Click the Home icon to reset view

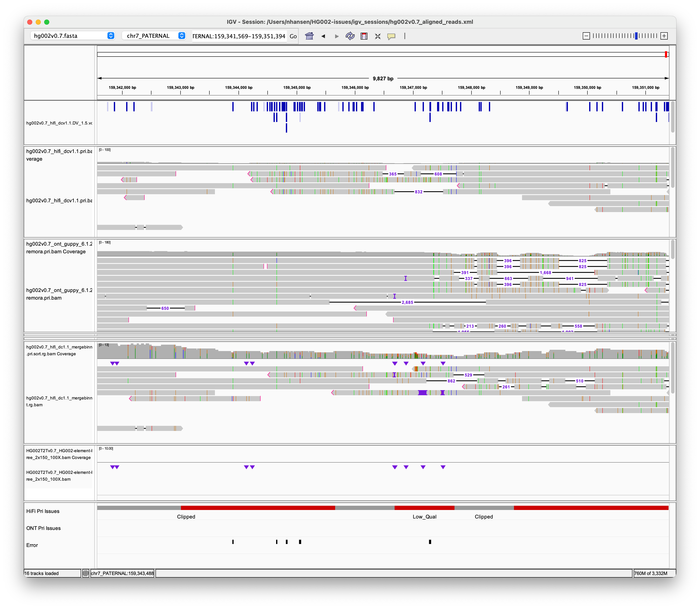[x=309, y=36]
